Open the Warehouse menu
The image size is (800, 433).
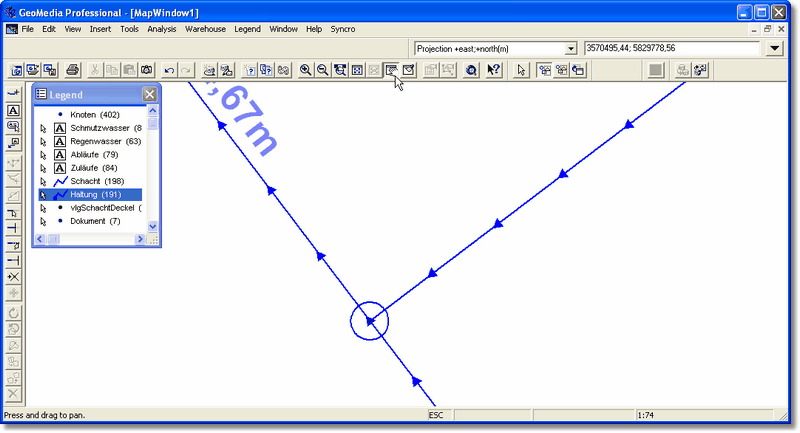tap(205, 29)
